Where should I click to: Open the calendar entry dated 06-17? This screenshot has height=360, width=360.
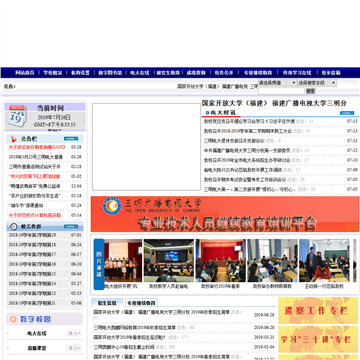click(32, 254)
